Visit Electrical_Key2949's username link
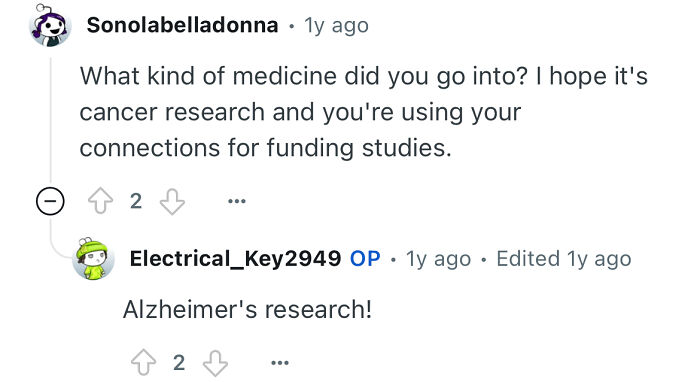Viewport: 700px width, 382px height. pos(235,258)
